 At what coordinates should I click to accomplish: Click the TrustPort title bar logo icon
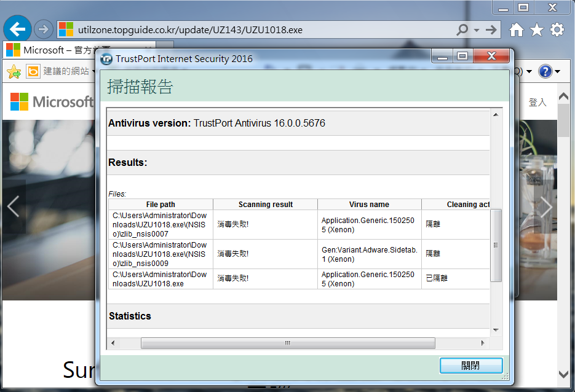pos(106,58)
